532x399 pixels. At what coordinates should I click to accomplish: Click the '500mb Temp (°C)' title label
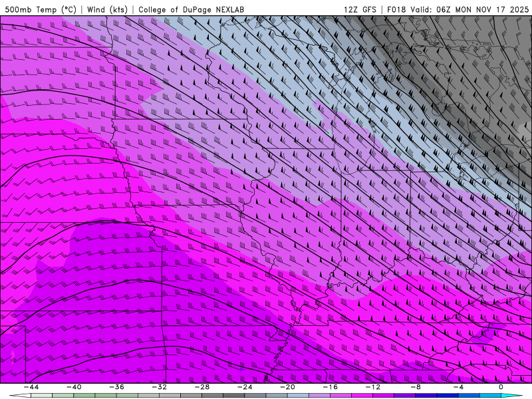click(41, 9)
